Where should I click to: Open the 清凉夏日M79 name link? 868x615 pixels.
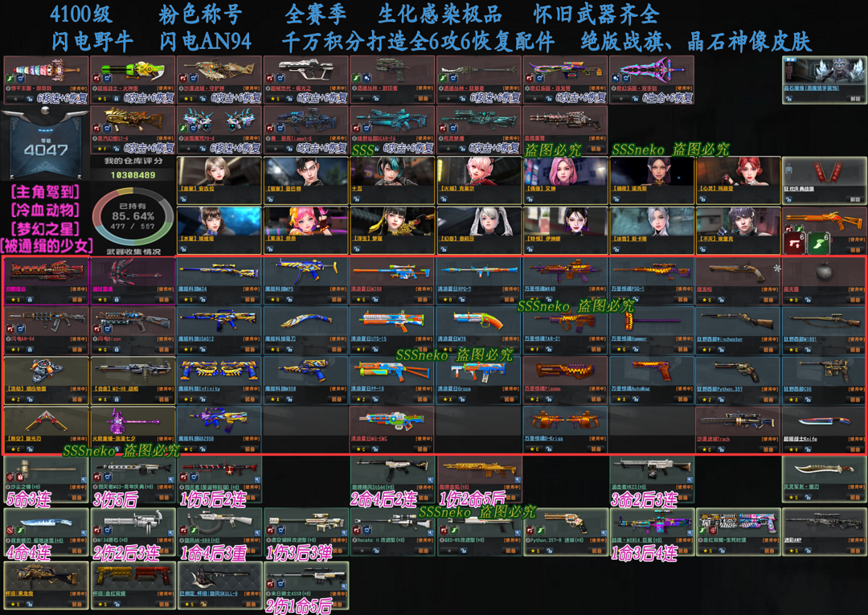click(x=452, y=338)
